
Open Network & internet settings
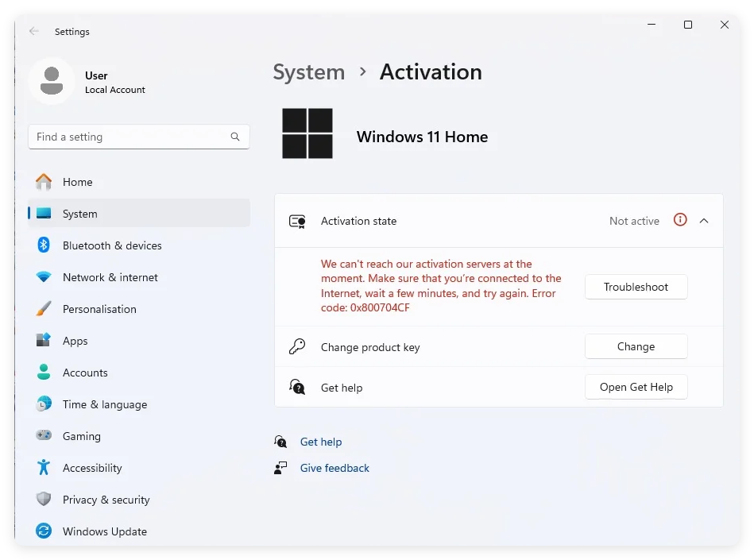tap(139, 277)
